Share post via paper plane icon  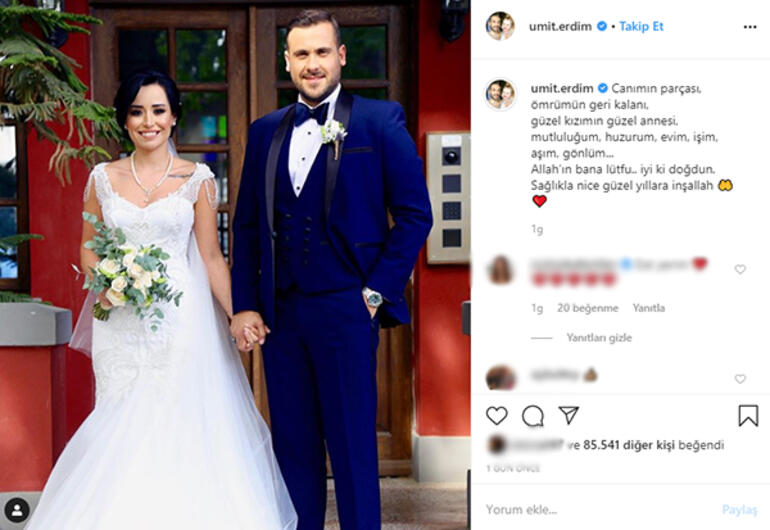[569, 415]
